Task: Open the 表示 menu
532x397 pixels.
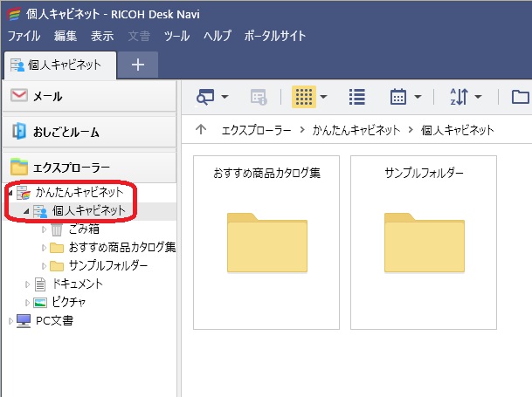Action: pos(102,36)
